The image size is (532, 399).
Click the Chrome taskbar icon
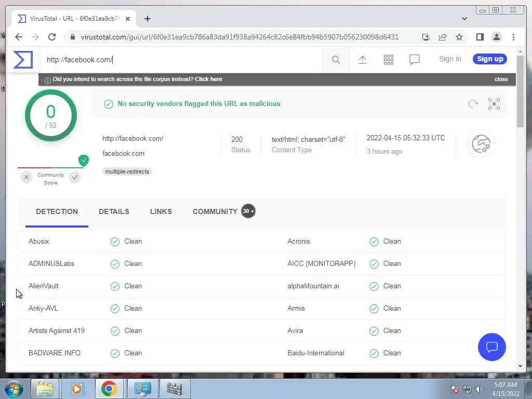(x=109, y=389)
